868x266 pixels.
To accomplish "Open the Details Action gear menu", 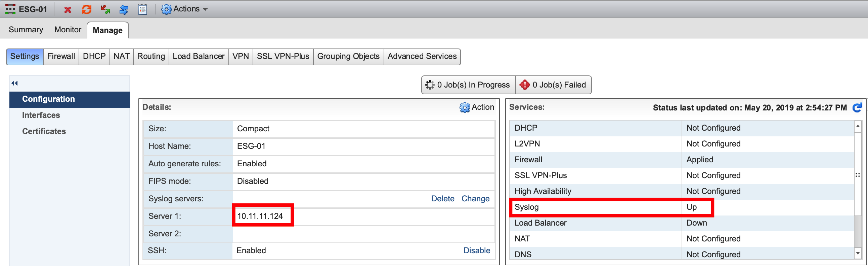I will [477, 107].
